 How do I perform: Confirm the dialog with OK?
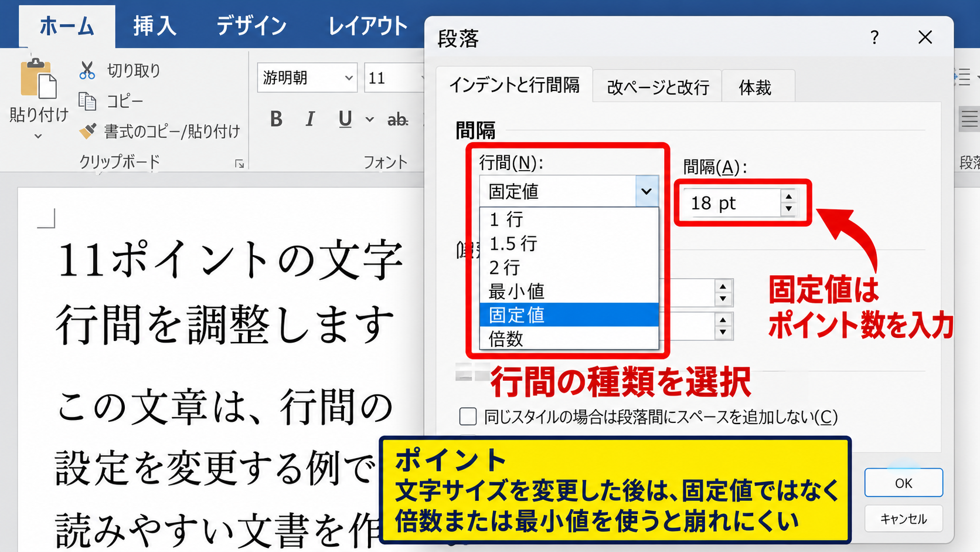[903, 483]
